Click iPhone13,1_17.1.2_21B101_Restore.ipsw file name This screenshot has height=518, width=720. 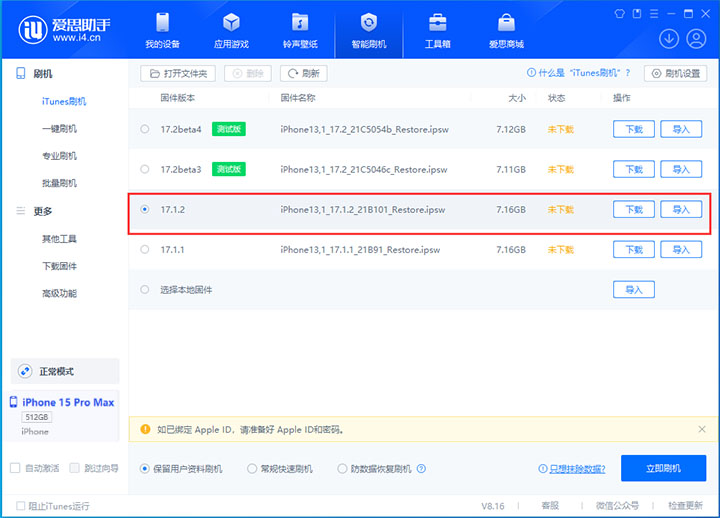[363, 209]
